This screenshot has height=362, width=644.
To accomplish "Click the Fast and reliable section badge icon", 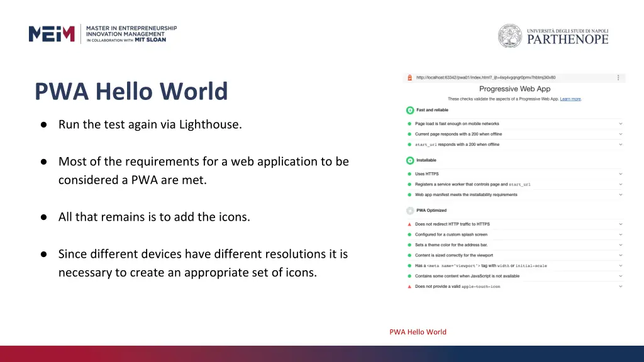I will coord(410,110).
